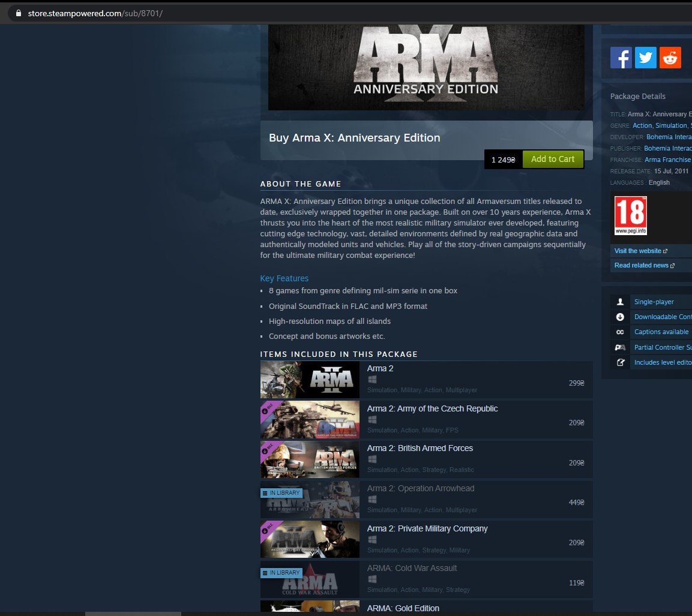Open ARMA: Cold War Assault thumbnail
692x616 pixels.
(310, 579)
